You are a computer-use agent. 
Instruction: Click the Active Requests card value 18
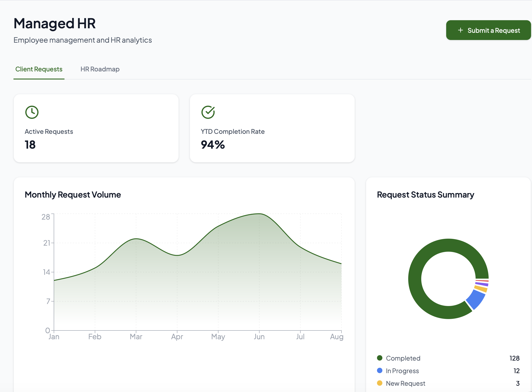pyautogui.click(x=30, y=145)
